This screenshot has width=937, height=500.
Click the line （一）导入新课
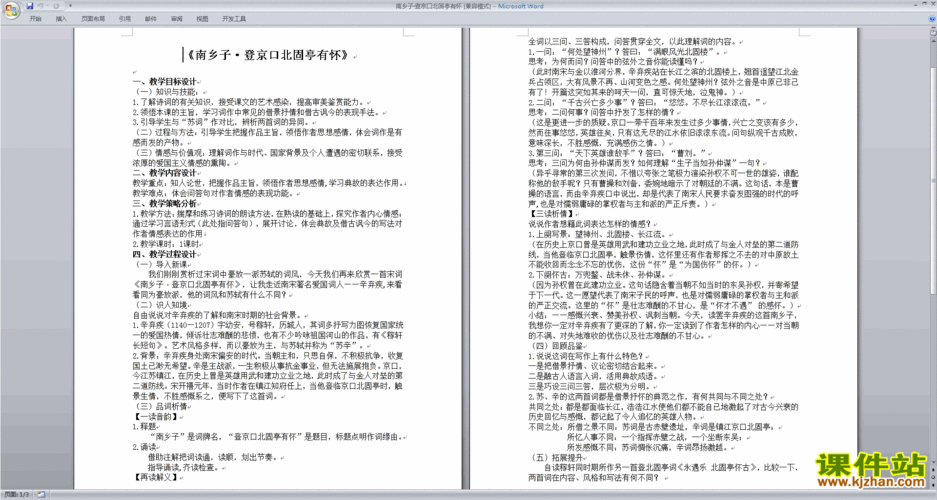tap(161, 265)
